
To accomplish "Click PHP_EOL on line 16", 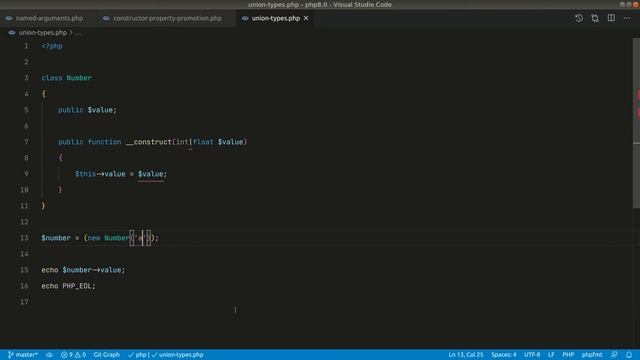I will point(77,286).
